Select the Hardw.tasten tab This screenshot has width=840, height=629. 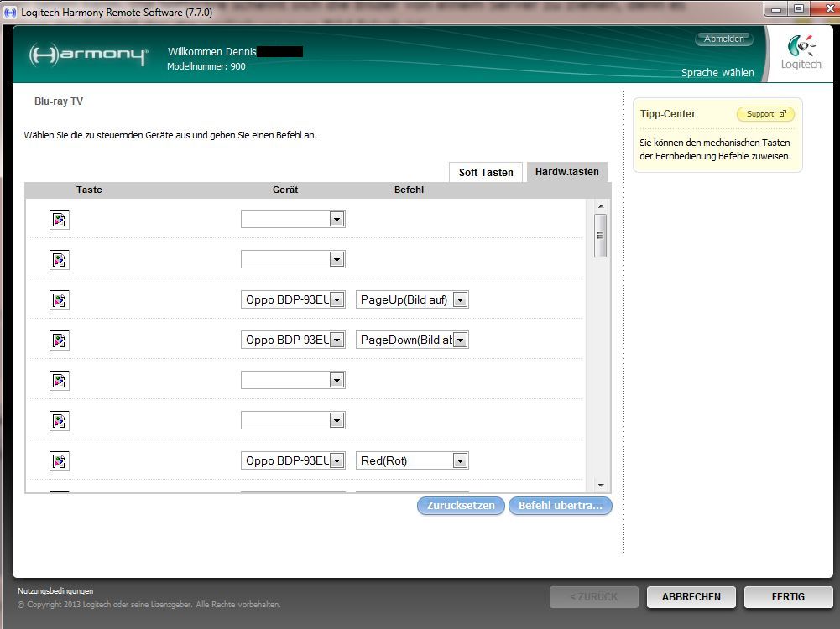pyautogui.click(x=566, y=172)
